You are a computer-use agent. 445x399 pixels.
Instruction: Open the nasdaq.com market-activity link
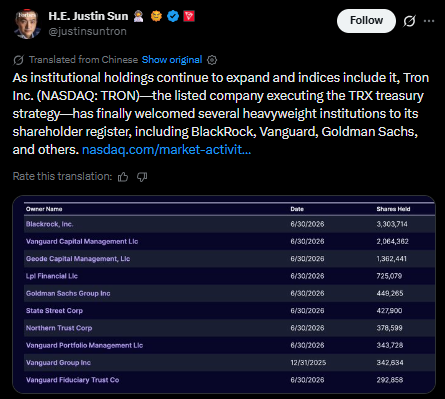tap(166, 149)
